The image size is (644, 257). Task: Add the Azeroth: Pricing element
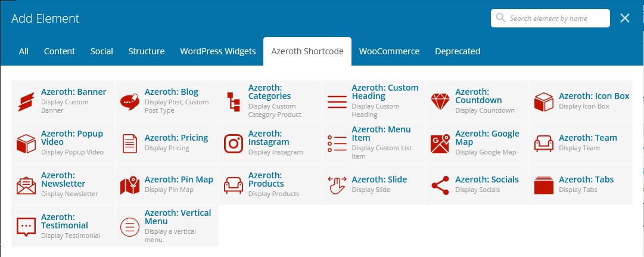coord(167,143)
